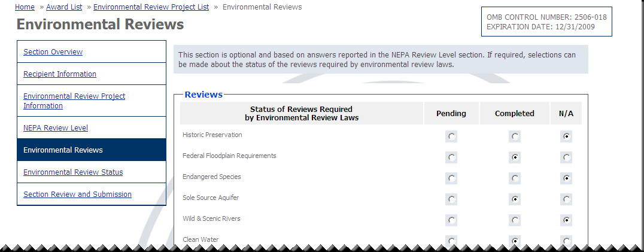Return to Environmental Review Project List

click(x=151, y=7)
